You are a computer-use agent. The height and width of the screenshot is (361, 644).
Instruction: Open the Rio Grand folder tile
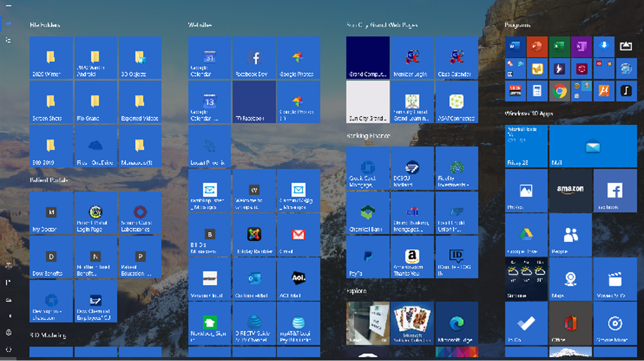click(96, 102)
